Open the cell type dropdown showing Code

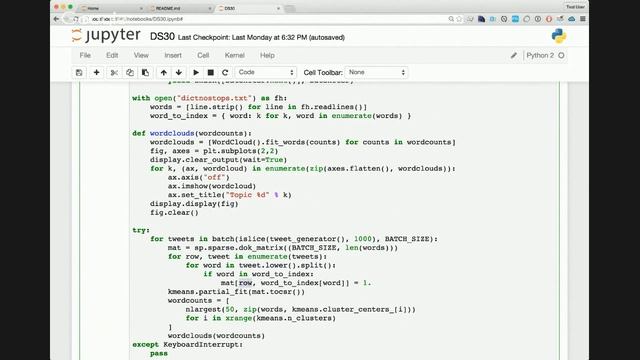pyautogui.click(x=266, y=73)
